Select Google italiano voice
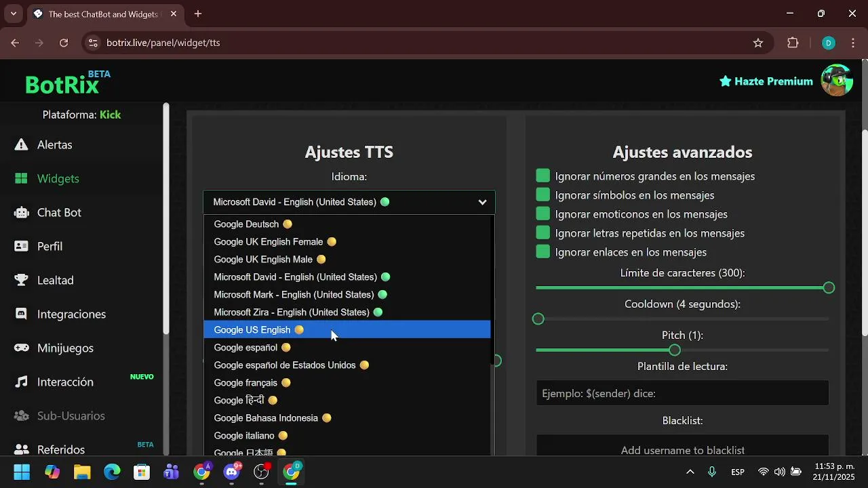This screenshot has width=868, height=488. click(x=347, y=436)
